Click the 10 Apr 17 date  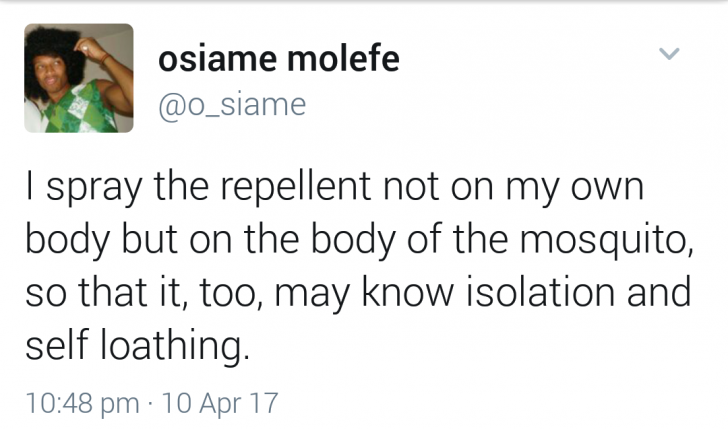pyautogui.click(x=219, y=403)
